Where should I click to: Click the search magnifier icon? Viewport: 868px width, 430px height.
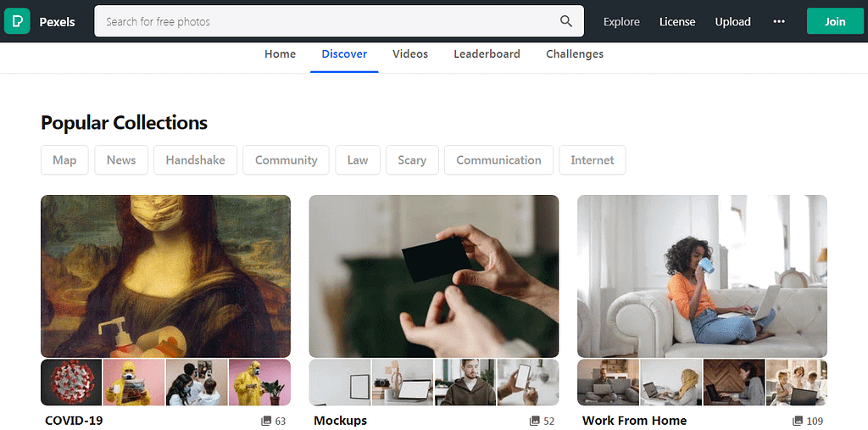[x=565, y=21]
